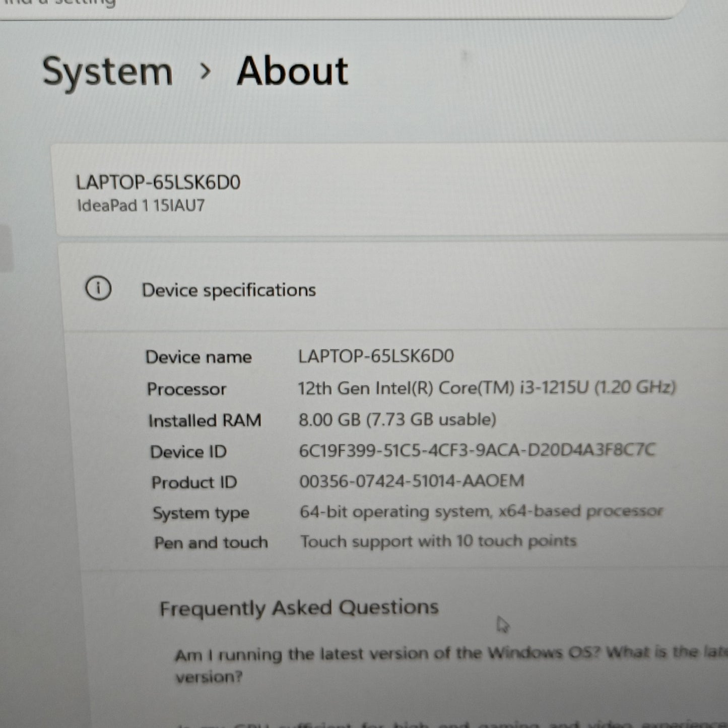
Task: Select the Product ID value 00356-07424-51014-AAOEM
Action: 412,481
